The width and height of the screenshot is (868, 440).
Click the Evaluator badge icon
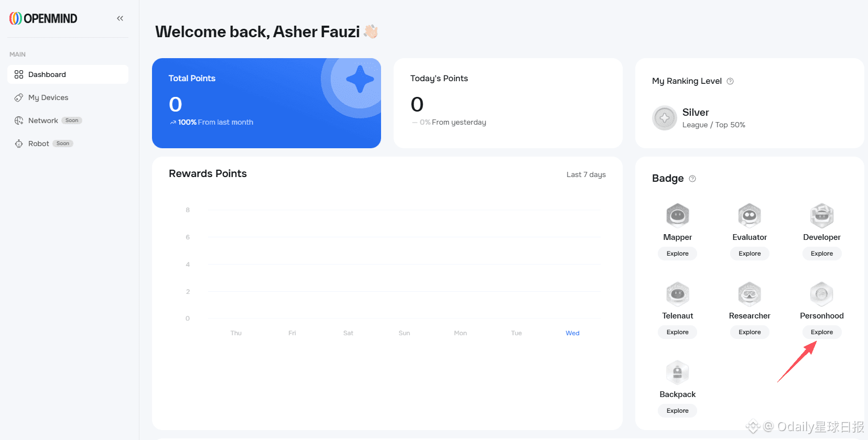tap(750, 215)
